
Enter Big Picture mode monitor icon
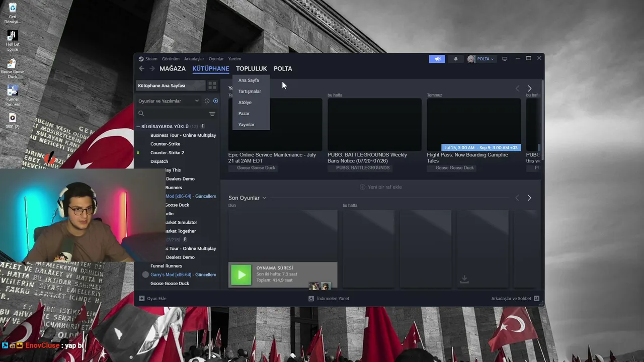[x=505, y=59]
